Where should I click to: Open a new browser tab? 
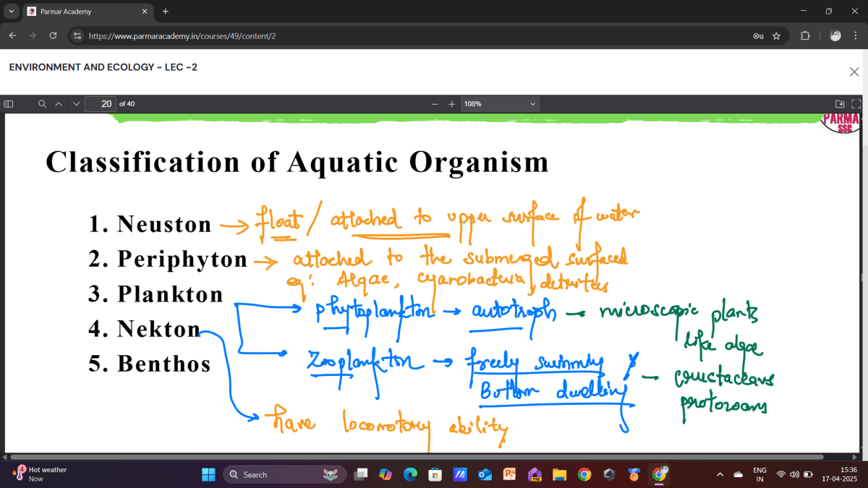166,12
